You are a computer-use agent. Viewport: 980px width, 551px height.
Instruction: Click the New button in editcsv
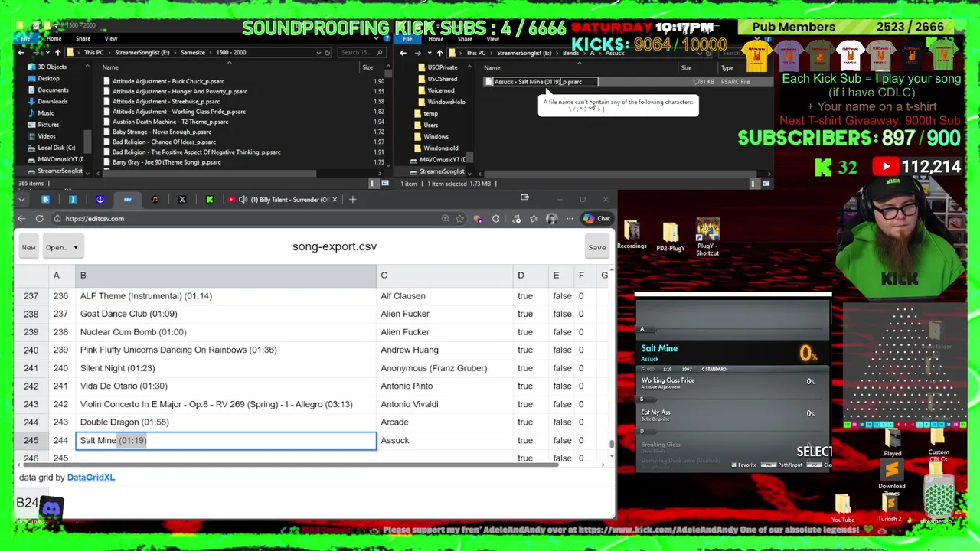[x=28, y=247]
